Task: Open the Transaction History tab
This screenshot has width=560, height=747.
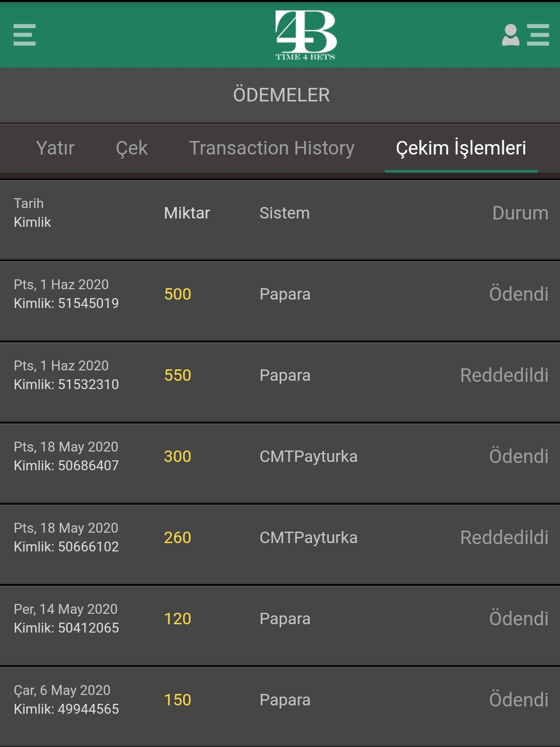Action: (x=271, y=148)
